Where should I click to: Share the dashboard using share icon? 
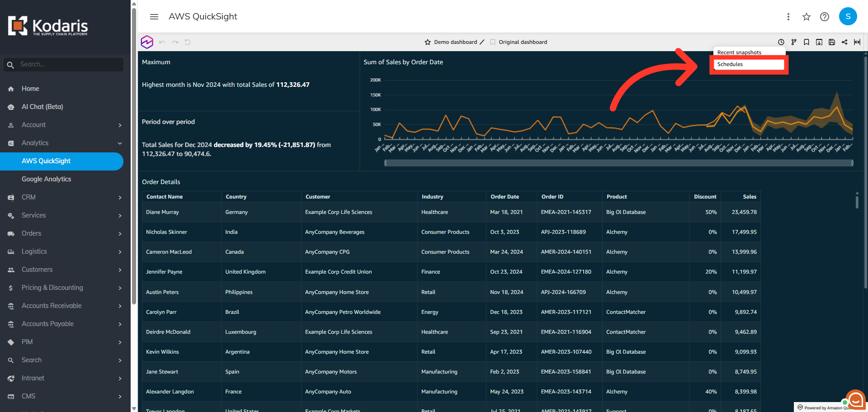click(x=844, y=42)
